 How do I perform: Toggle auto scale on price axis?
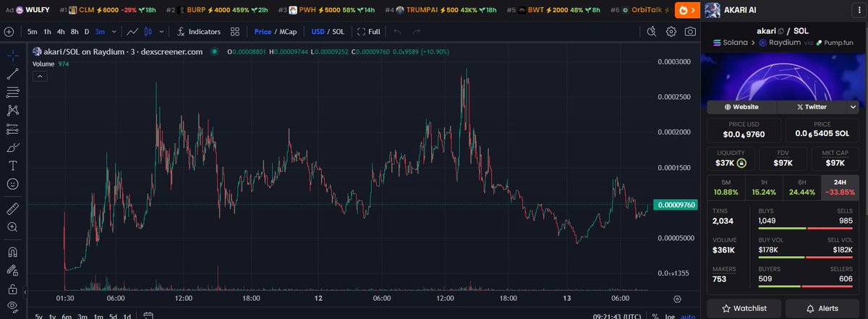coord(687,316)
